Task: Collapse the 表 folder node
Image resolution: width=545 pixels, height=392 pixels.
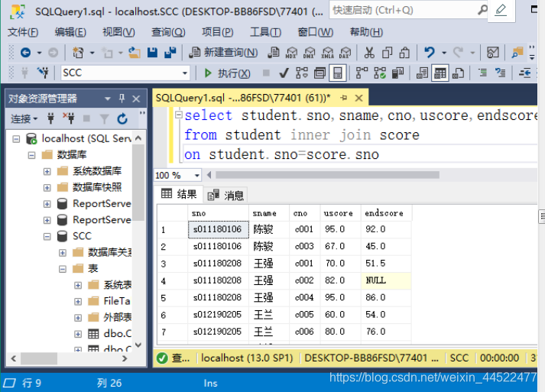Action: tap(63, 269)
